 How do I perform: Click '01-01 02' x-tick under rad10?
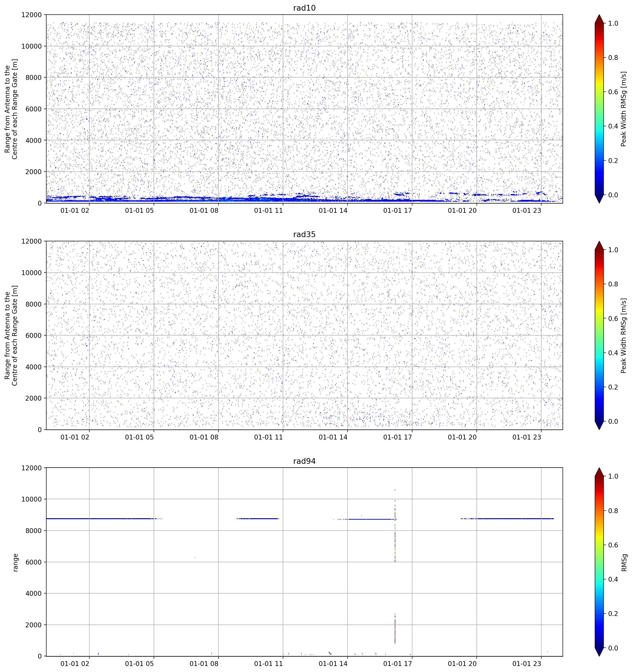tap(75, 210)
